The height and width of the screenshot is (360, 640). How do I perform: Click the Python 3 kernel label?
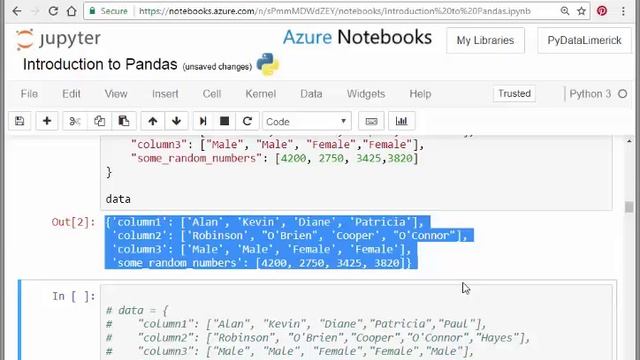590,94
